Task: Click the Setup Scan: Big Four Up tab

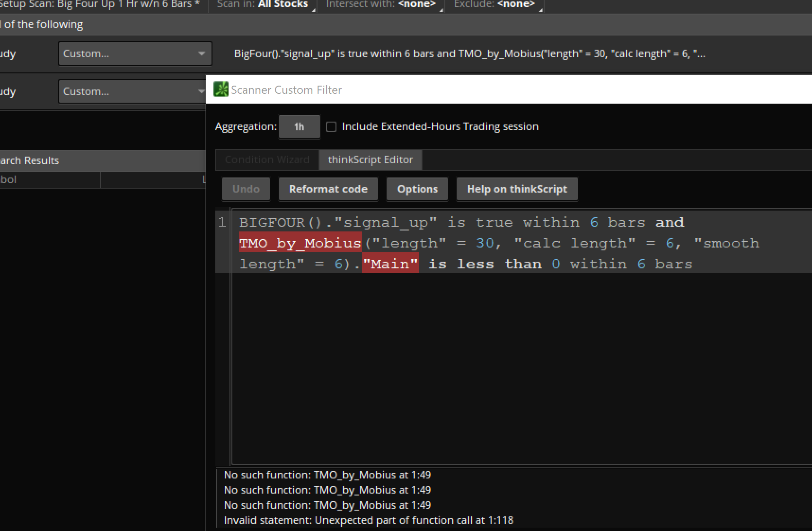Action: point(100,5)
